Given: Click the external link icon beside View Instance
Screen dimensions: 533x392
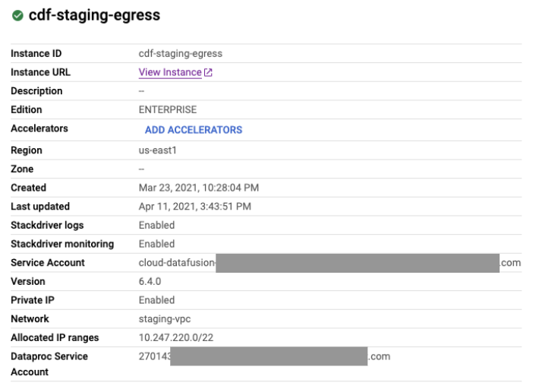Looking at the screenshot, I should (x=209, y=73).
